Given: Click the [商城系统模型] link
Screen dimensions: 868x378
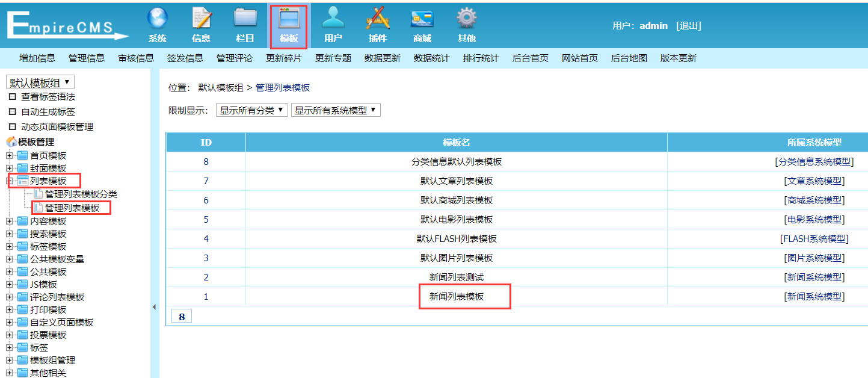Looking at the screenshot, I should click(x=814, y=200).
